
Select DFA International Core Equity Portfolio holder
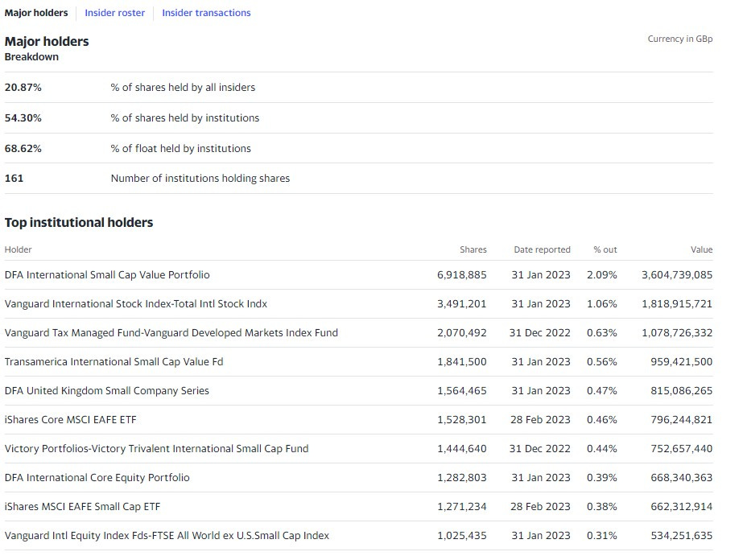pyautogui.click(x=97, y=478)
